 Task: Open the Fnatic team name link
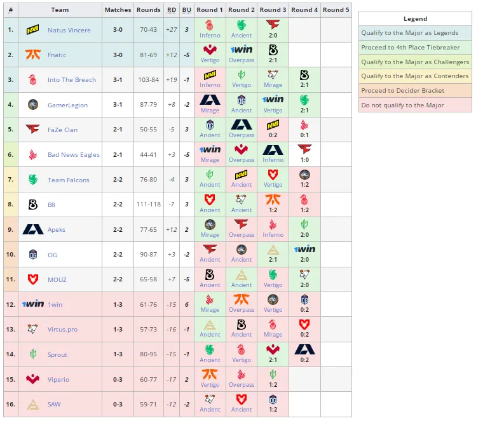pos(57,55)
